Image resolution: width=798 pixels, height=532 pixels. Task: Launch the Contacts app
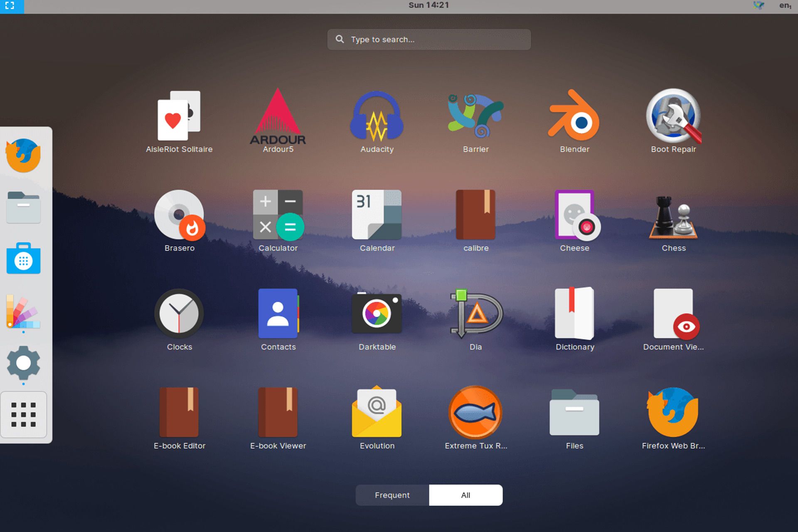click(x=278, y=319)
